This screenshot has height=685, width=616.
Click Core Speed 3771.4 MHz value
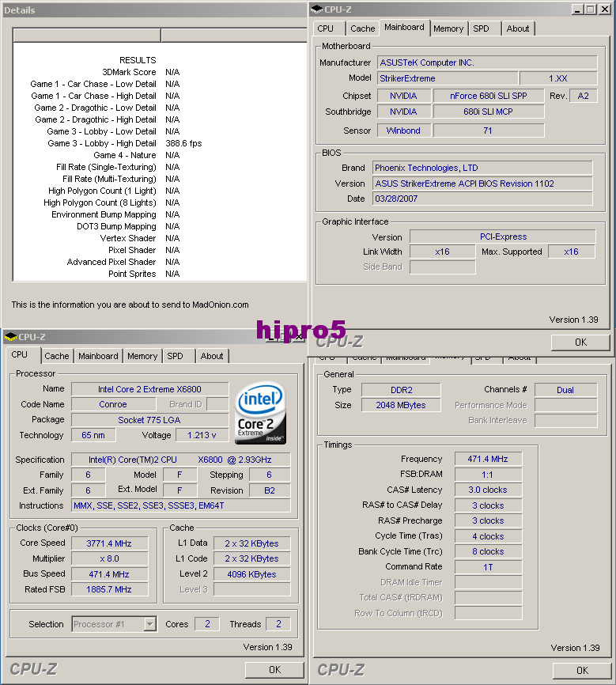[x=109, y=543]
